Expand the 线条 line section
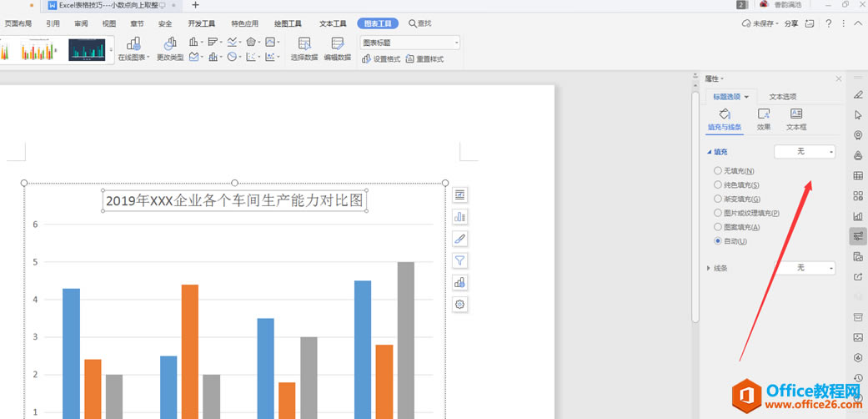 tap(709, 268)
